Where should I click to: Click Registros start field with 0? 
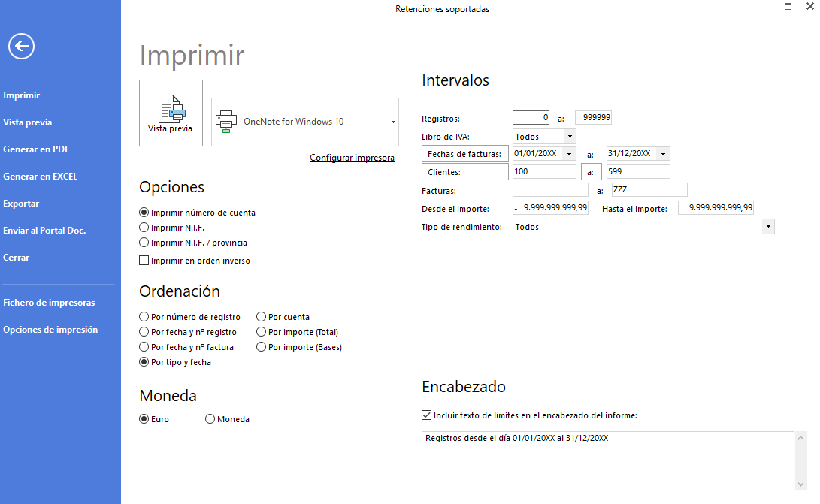coord(531,118)
